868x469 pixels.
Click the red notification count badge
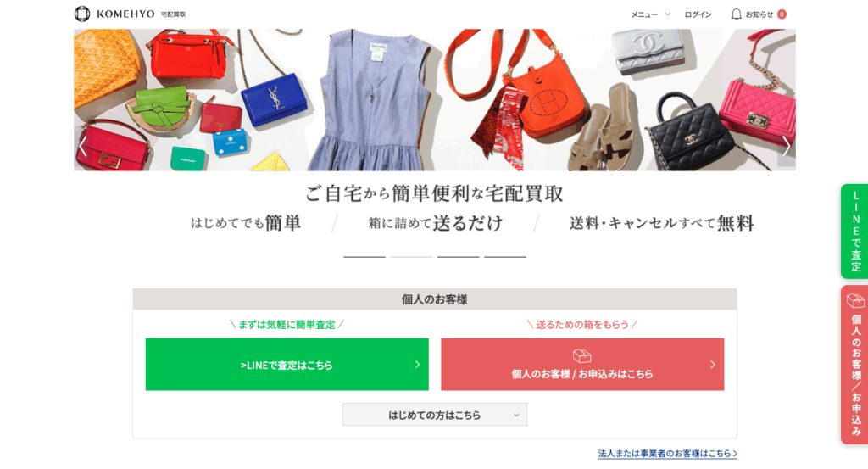(782, 14)
